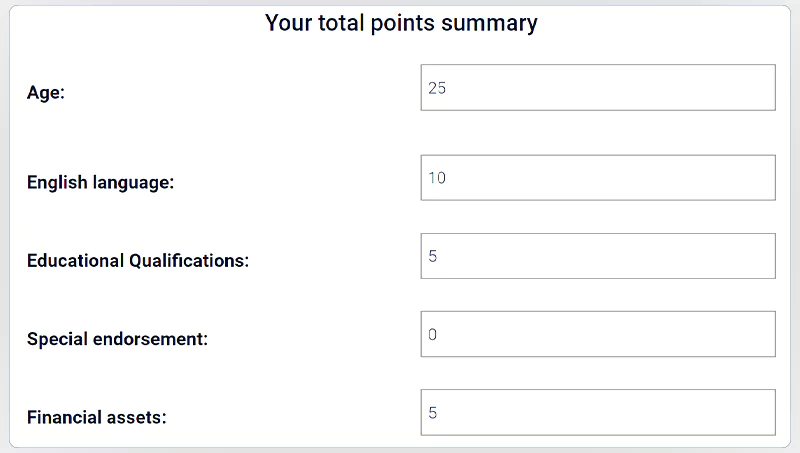Click the Age points input field
The width and height of the screenshot is (800, 453).
pyautogui.click(x=598, y=88)
